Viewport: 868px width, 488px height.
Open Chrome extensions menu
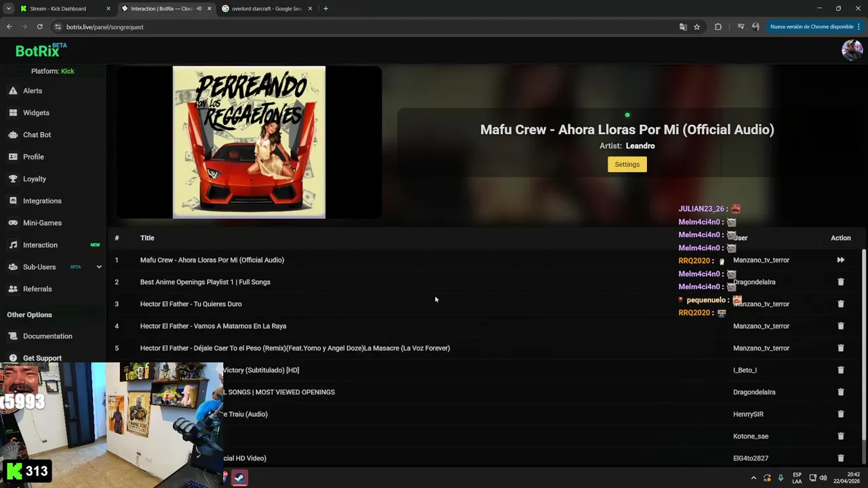718,27
